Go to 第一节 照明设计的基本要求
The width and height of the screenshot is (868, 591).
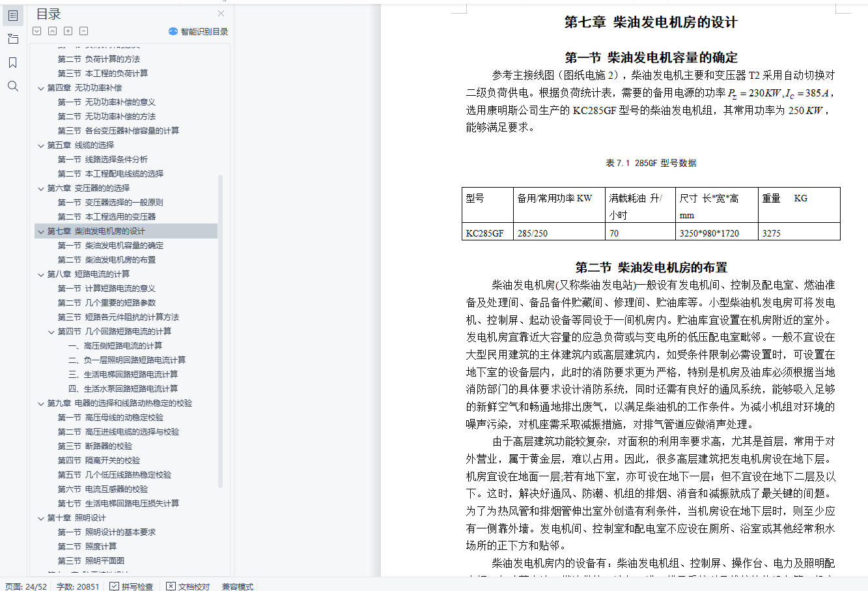[x=107, y=532]
